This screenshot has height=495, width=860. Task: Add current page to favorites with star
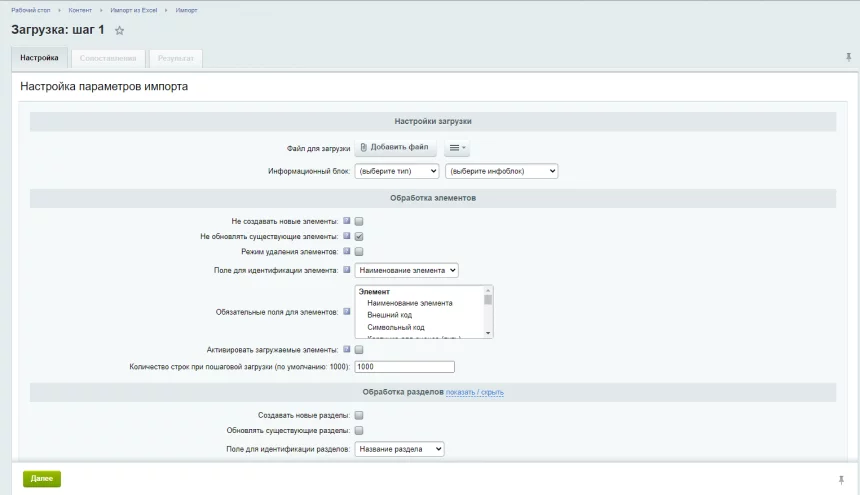tap(120, 31)
